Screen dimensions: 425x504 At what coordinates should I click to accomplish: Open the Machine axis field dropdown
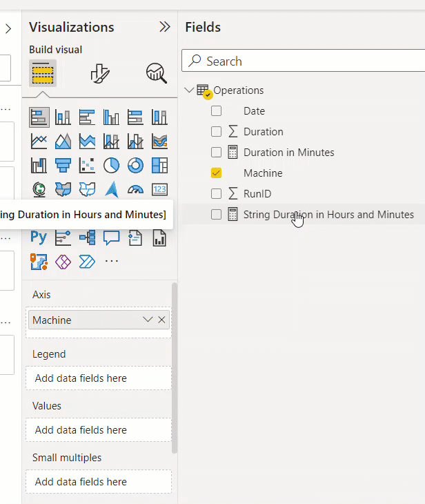coord(147,320)
